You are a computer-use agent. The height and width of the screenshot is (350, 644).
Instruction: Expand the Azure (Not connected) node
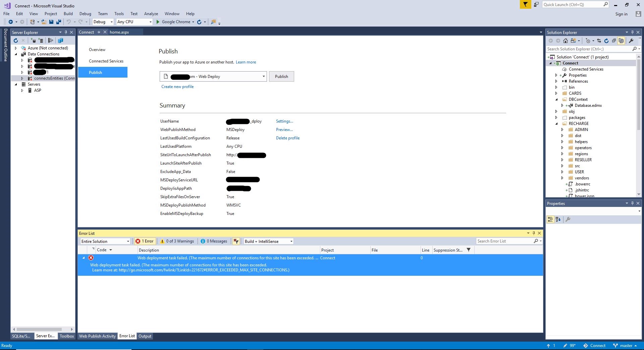(16, 48)
